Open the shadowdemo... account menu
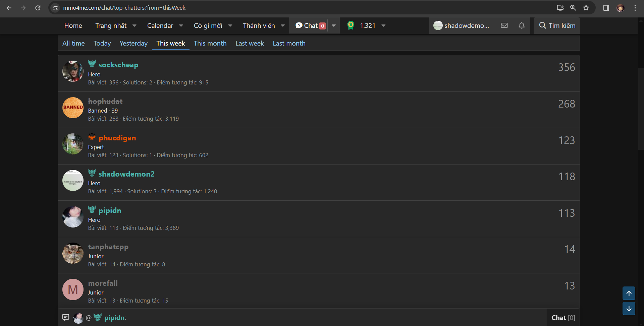This screenshot has width=644, height=326. coord(461,25)
